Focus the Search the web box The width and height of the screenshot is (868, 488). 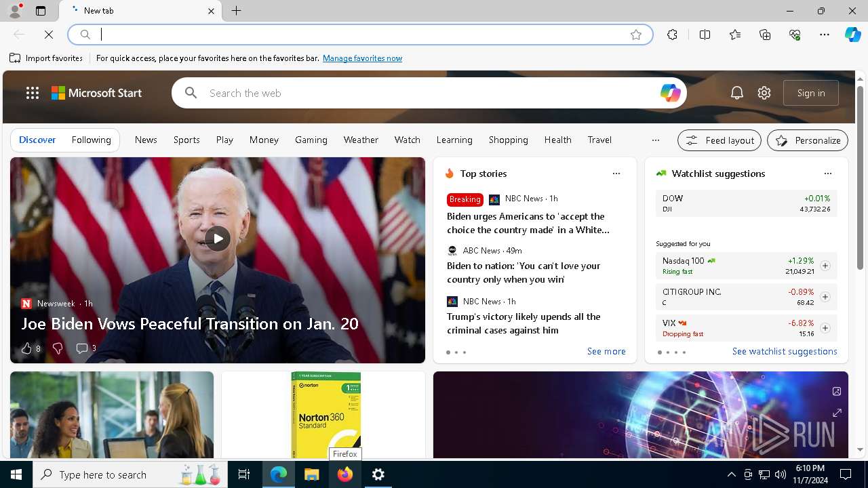[429, 93]
